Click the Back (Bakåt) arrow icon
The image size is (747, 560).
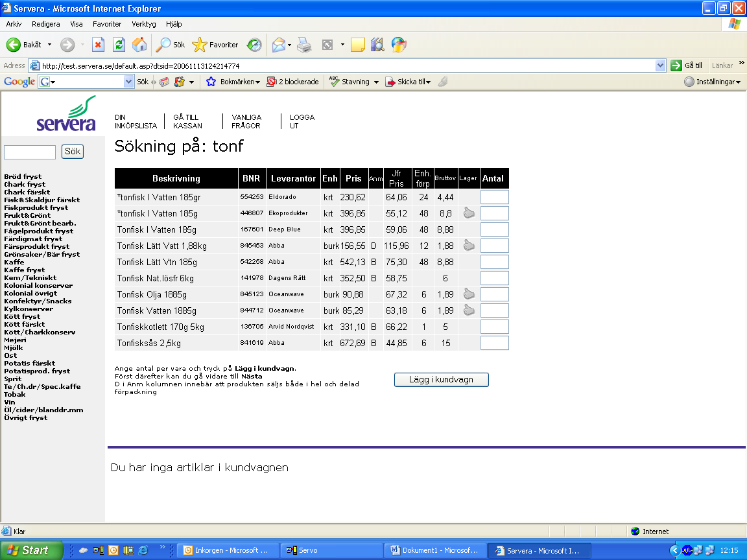(14, 45)
